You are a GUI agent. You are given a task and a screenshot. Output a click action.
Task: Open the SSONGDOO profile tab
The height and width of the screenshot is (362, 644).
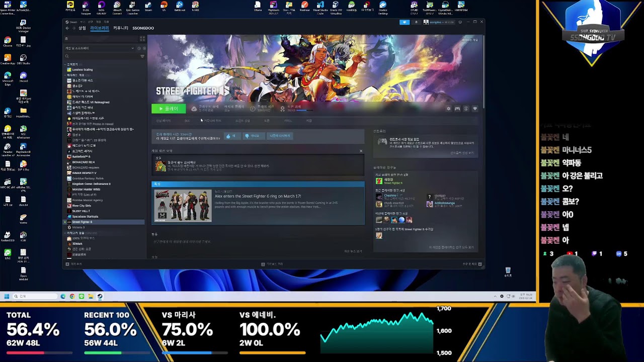(143, 28)
